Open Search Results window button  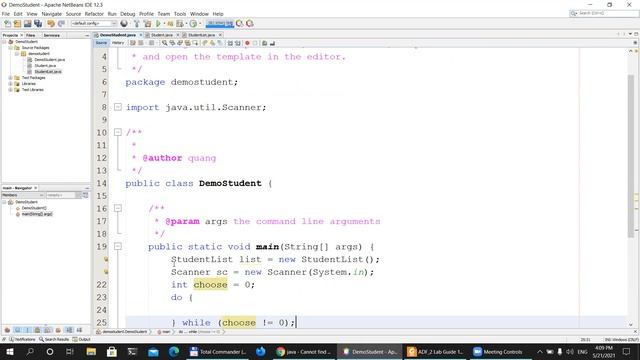pyautogui.click(x=54, y=339)
